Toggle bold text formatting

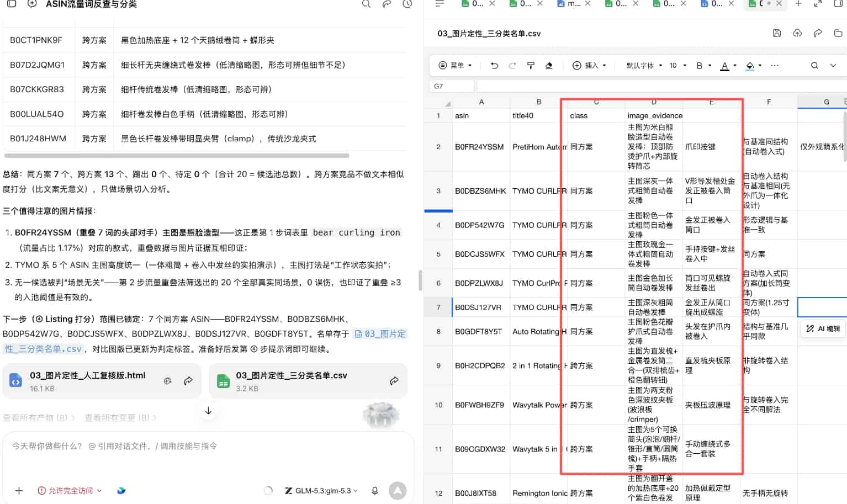(699, 65)
